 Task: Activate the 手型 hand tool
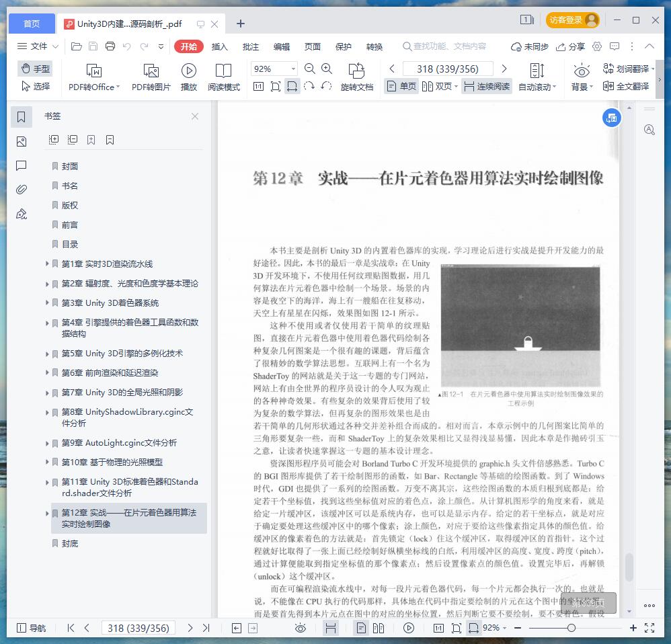pos(36,69)
